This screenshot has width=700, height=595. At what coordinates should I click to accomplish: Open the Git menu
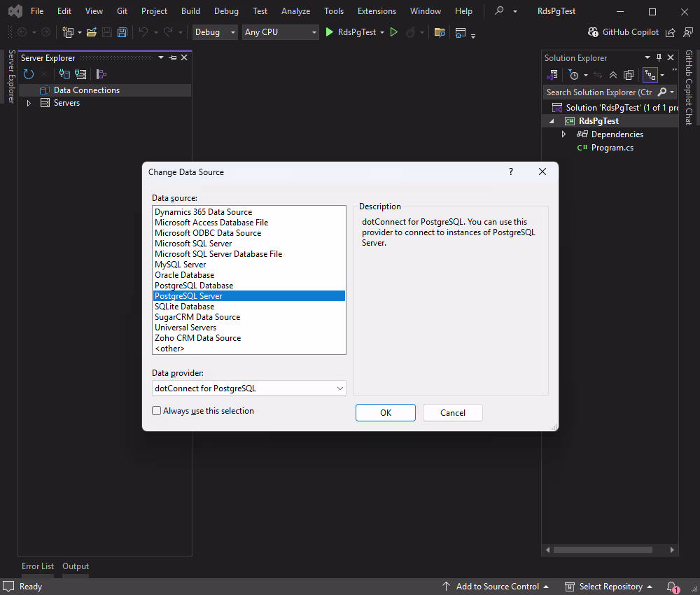click(x=122, y=10)
